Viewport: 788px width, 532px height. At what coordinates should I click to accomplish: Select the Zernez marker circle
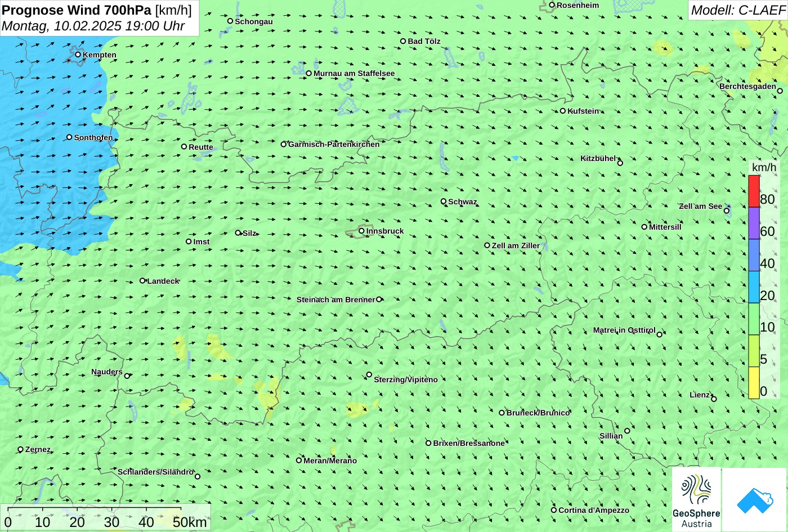(x=21, y=449)
